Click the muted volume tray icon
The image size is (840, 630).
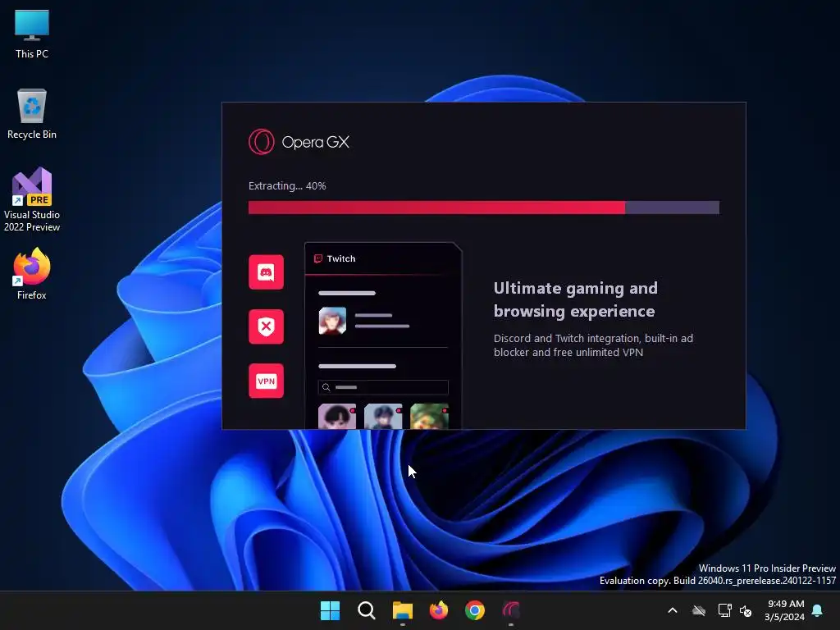(746, 610)
